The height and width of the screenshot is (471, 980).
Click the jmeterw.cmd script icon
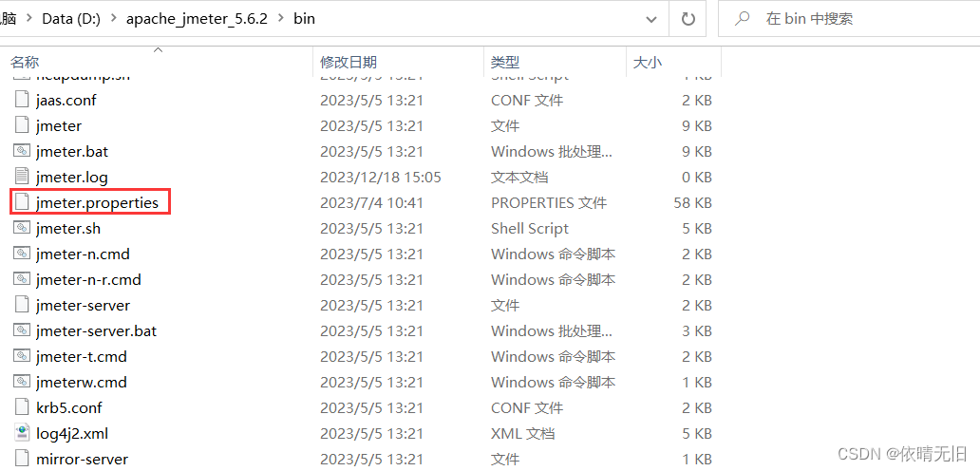(x=22, y=382)
